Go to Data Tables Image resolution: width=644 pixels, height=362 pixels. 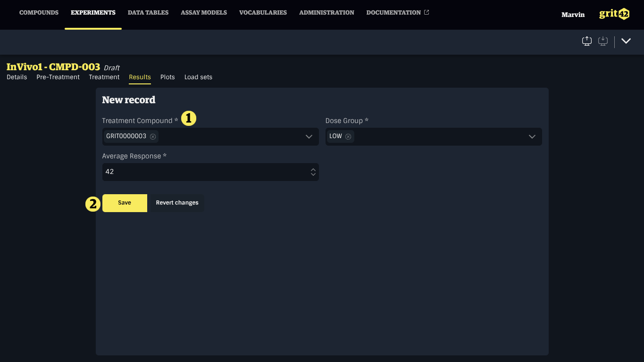pyautogui.click(x=148, y=13)
